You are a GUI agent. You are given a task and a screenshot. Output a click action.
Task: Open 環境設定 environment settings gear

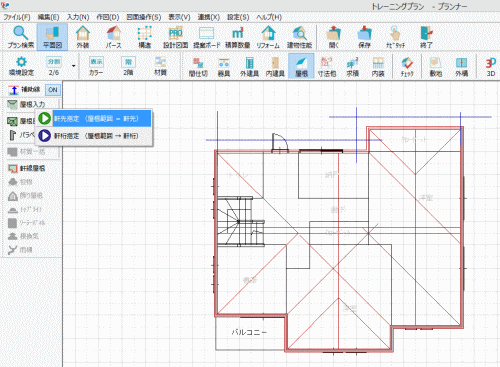(x=21, y=66)
